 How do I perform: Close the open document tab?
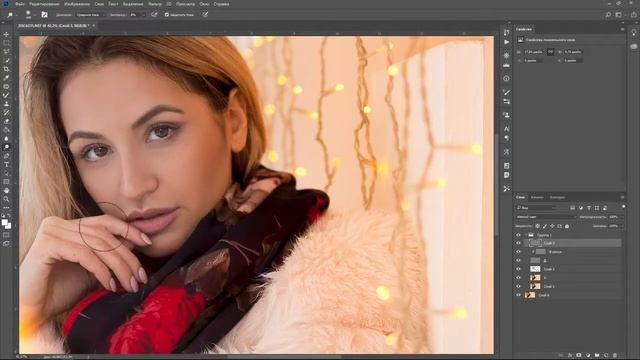pyautogui.click(x=93, y=26)
